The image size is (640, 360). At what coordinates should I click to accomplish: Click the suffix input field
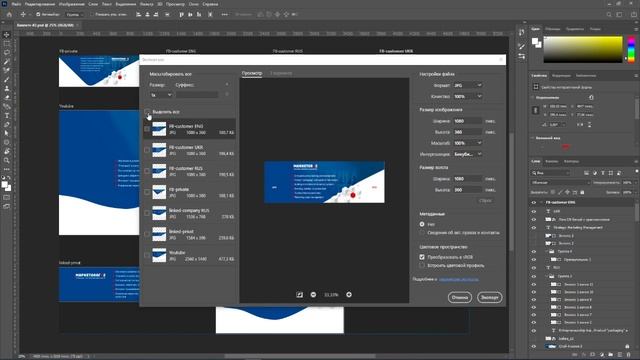click(x=197, y=95)
